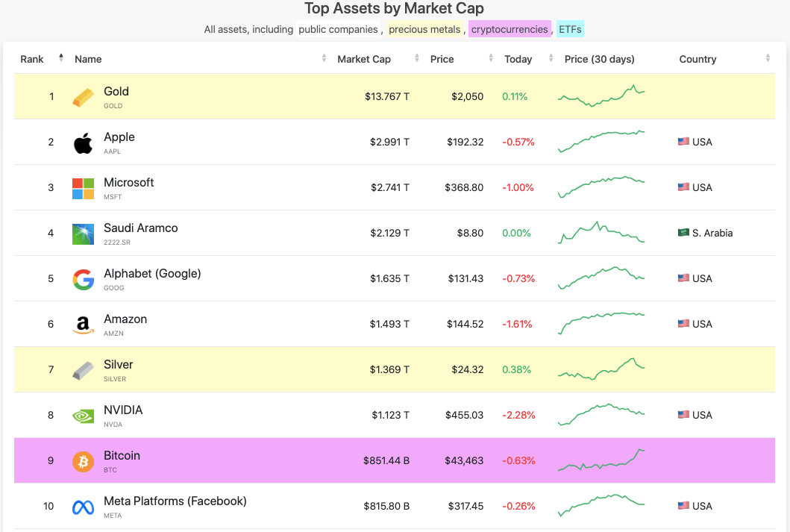Click the NVIDIA logo icon
The image size is (790, 532).
point(83,416)
